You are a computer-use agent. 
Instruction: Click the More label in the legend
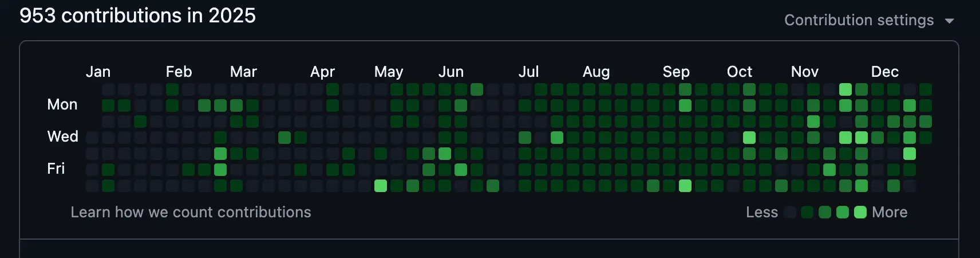(x=890, y=212)
